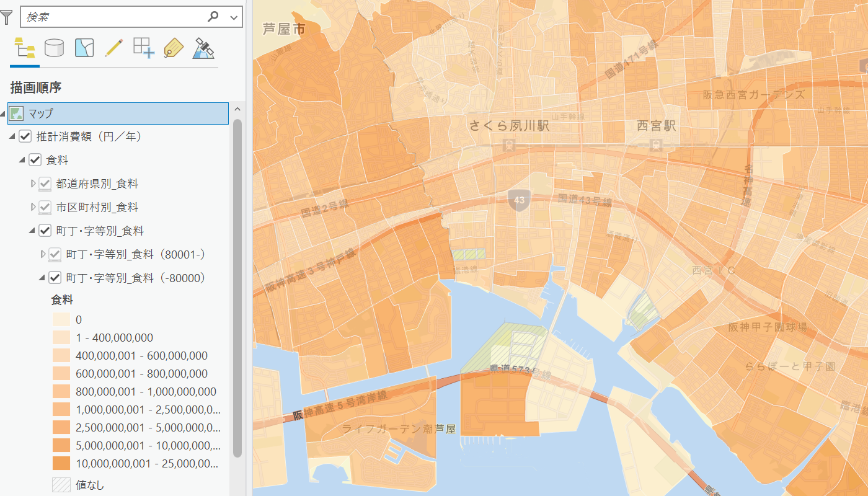Select the マップ item in contents
The width and height of the screenshot is (868, 496).
click(x=41, y=113)
